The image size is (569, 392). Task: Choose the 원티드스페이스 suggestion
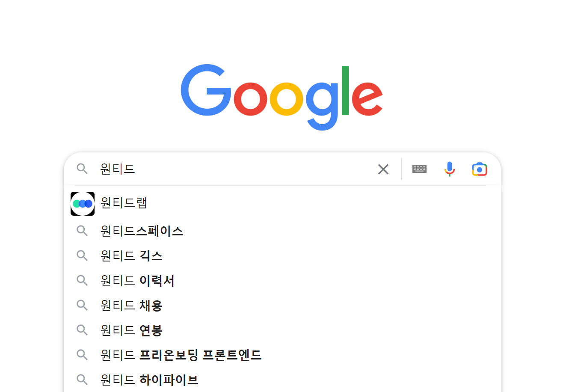pos(142,231)
